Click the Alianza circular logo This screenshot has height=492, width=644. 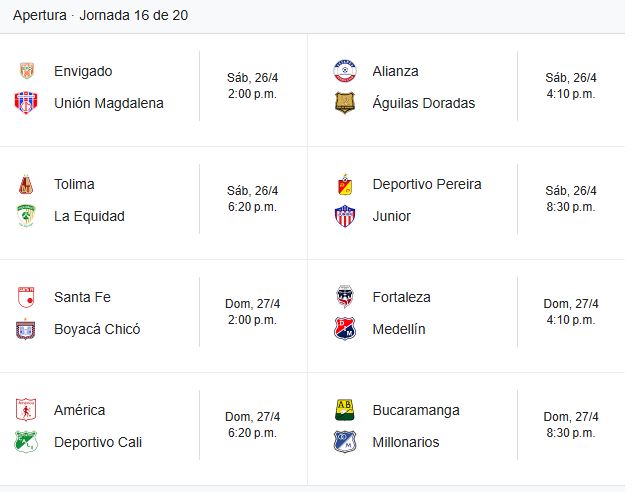pyautogui.click(x=345, y=71)
